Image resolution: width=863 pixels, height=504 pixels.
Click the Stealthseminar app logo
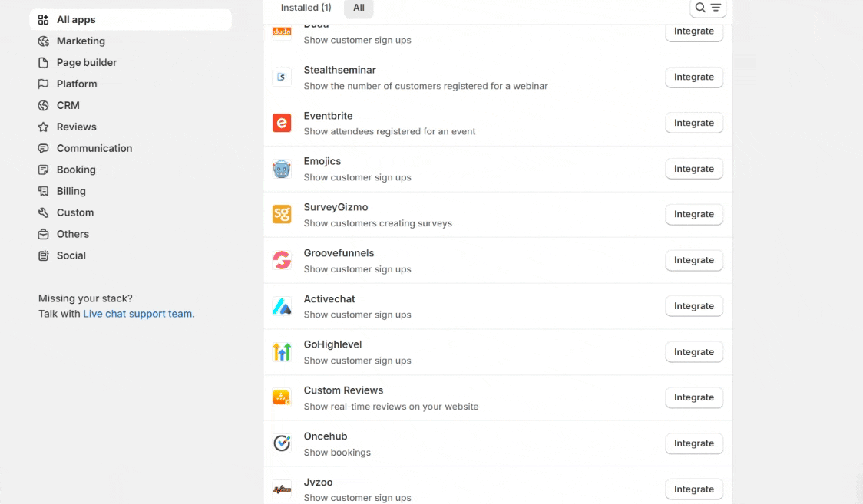[282, 77]
